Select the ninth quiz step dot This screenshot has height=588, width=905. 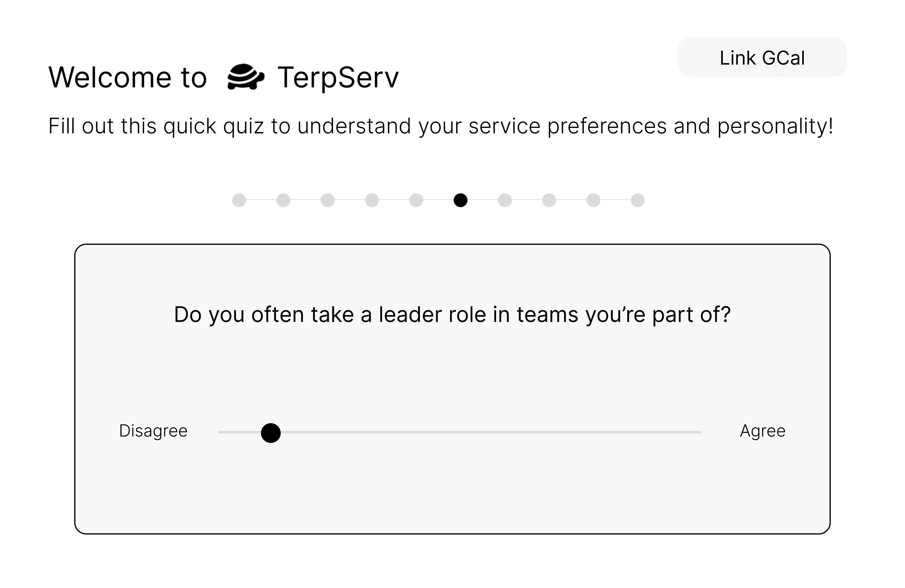(x=594, y=200)
